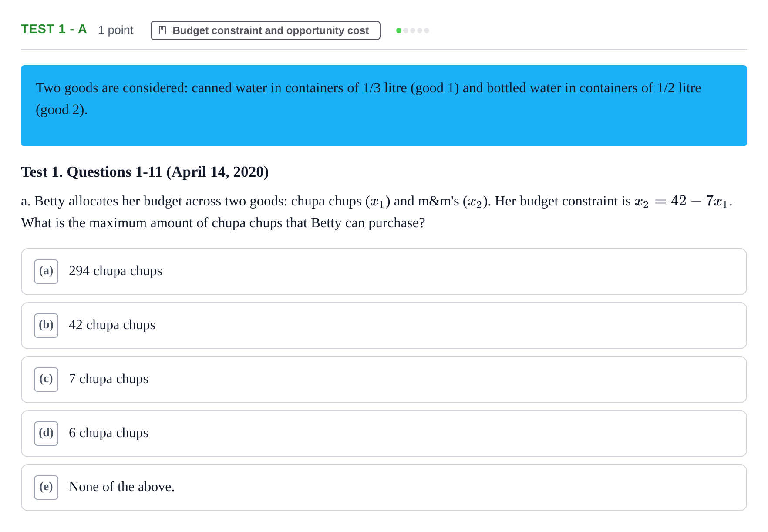Screen dimensions: 768x532
Task: Click the 1 point label
Action: click(115, 30)
